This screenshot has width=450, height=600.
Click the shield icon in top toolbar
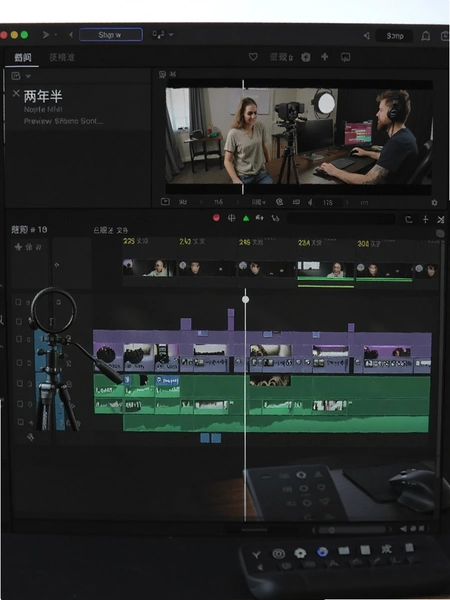(305, 57)
